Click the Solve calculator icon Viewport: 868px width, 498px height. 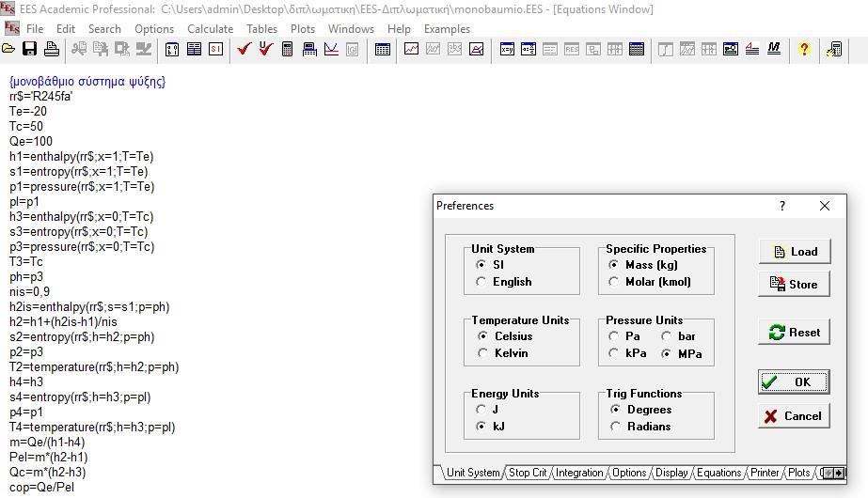click(288, 49)
